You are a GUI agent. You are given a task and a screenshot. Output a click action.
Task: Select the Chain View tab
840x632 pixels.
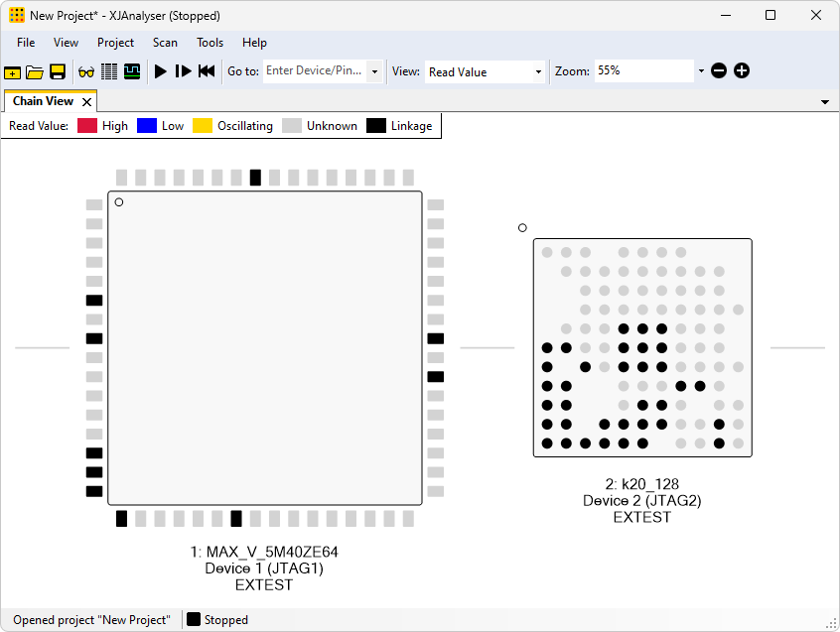[43, 101]
